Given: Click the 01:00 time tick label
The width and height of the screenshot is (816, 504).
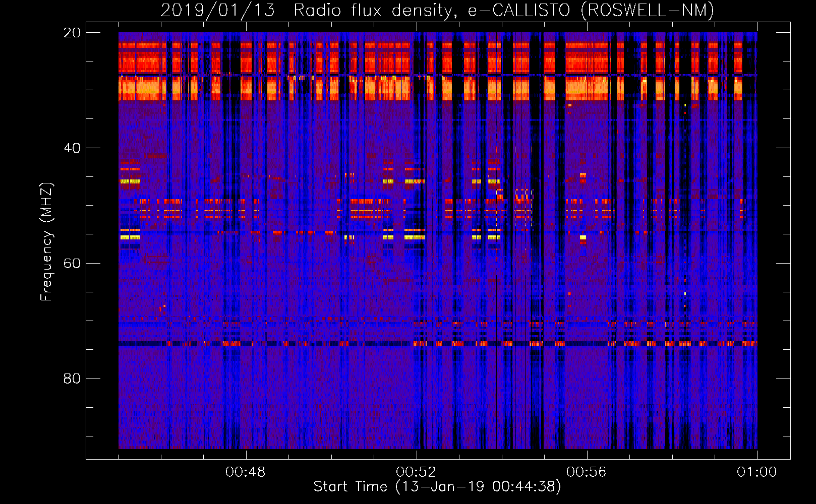Looking at the screenshot, I should pyautogui.click(x=757, y=472).
